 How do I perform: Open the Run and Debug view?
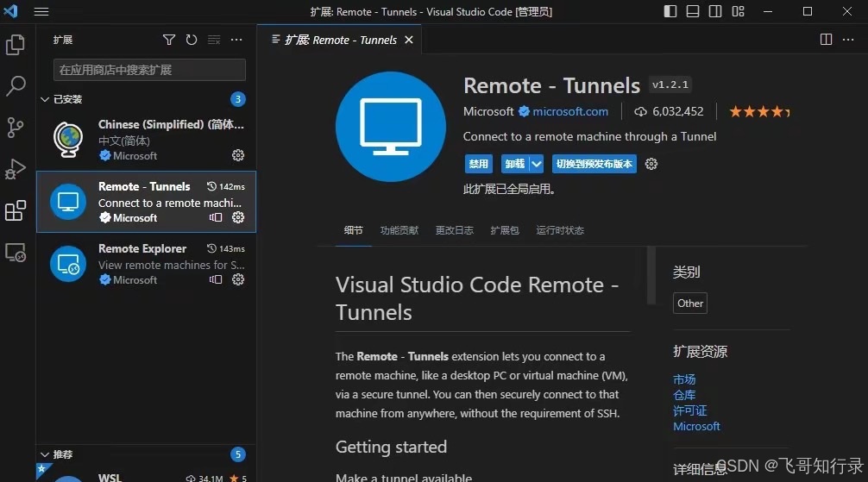[x=16, y=169]
